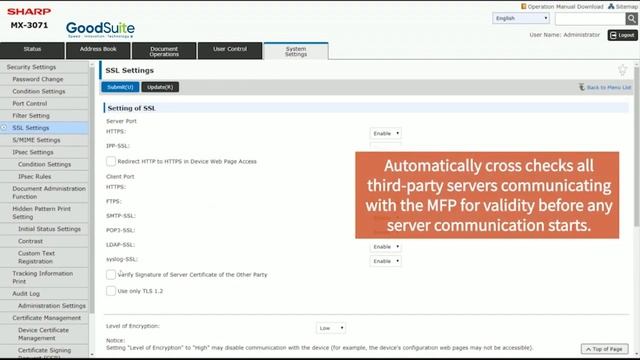Click in the search input field
Screen dimensions: 640x360
coord(590,18)
